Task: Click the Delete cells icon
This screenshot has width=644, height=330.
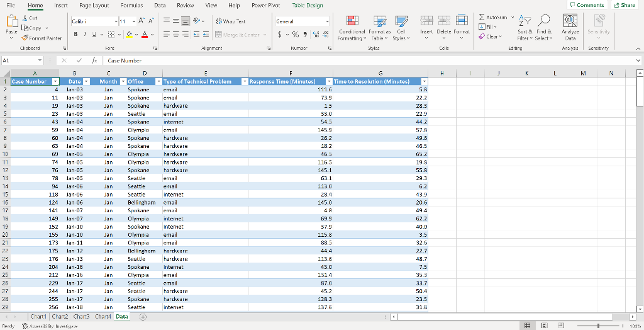Action: pos(444,21)
